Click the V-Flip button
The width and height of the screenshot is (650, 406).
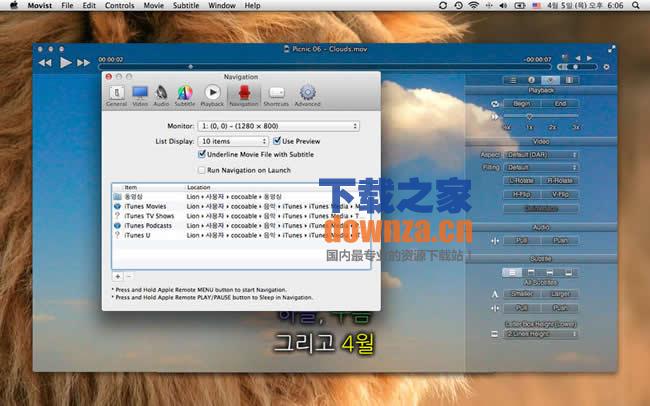click(x=560, y=194)
